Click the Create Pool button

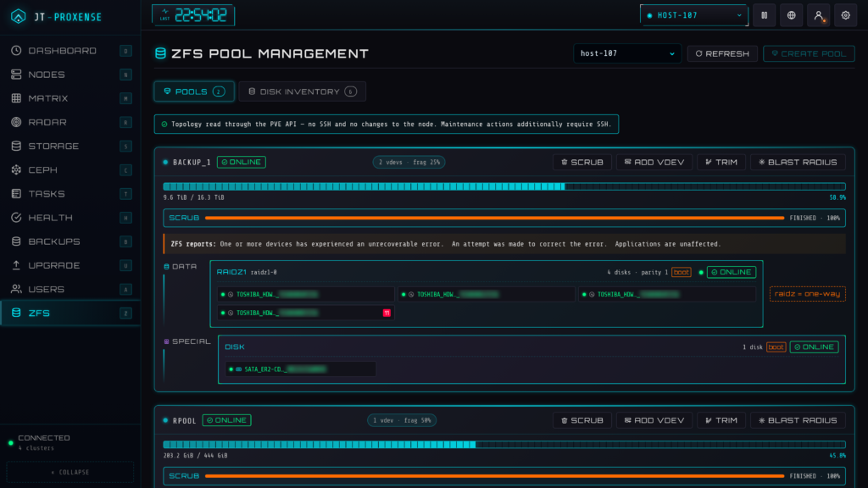[x=809, y=53]
